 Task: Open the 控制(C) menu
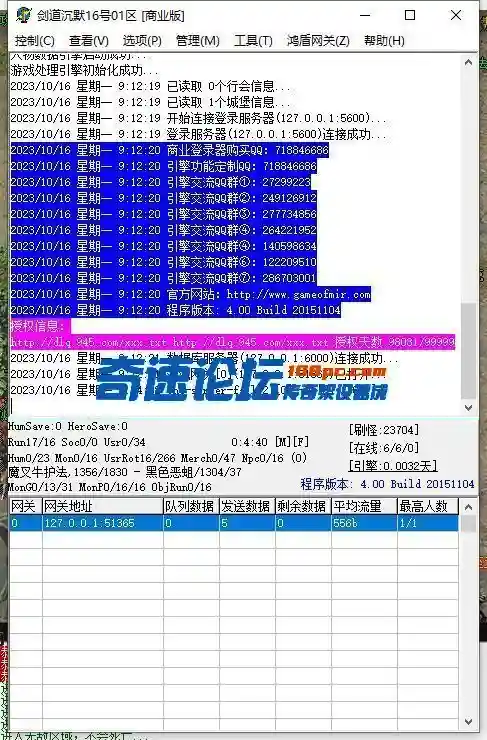tap(35, 41)
